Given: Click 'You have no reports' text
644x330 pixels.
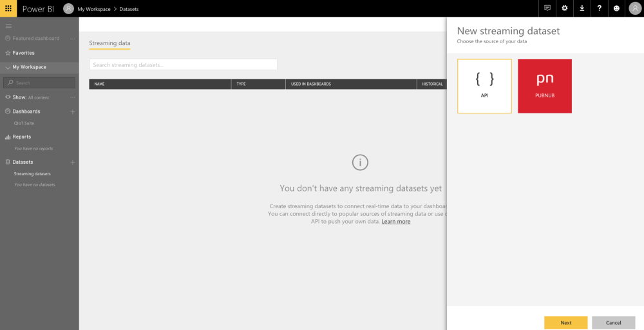Looking at the screenshot, I should click(x=33, y=149).
